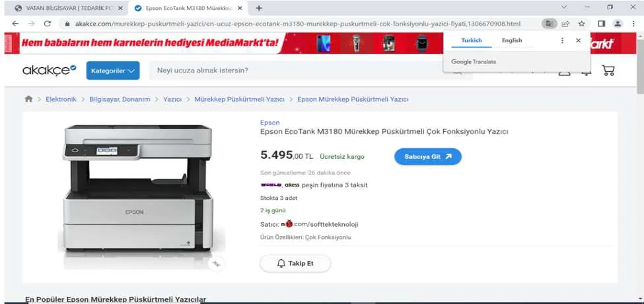The height and width of the screenshot is (304, 644).
Task: Click the Google Translate icon in address bar
Action: click(x=549, y=24)
